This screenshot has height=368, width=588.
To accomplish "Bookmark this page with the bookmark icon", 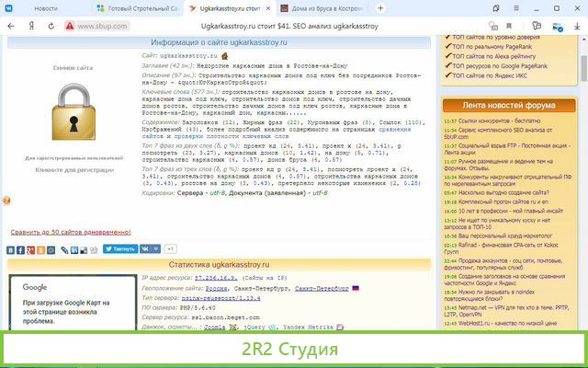I will 509,26.
